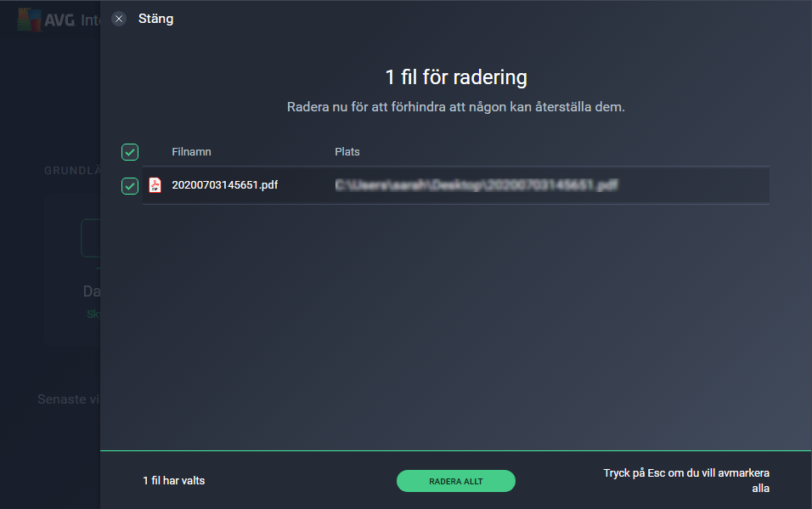Click the blurred file path under Plats
Screen dimensions: 812x509
pyautogui.click(x=476, y=185)
